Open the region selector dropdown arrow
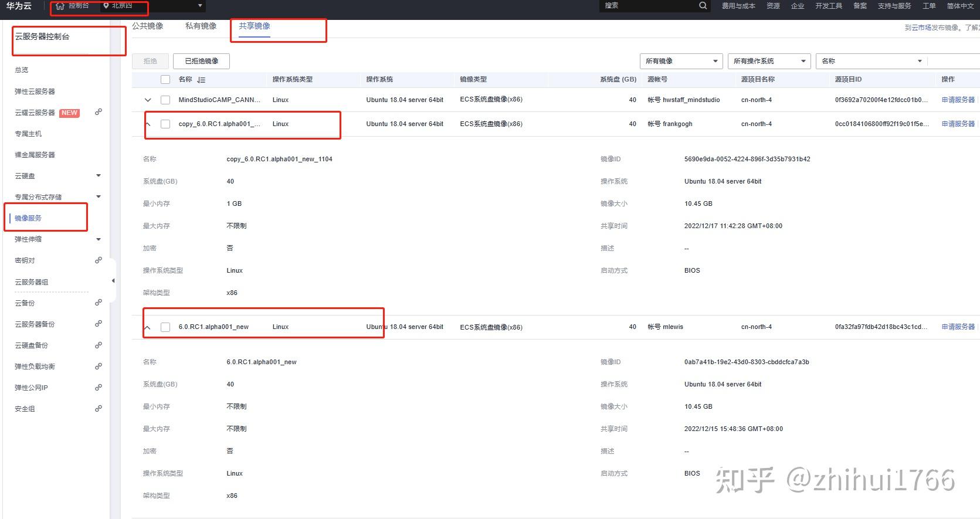This screenshot has width=980, height=519. 200,6
